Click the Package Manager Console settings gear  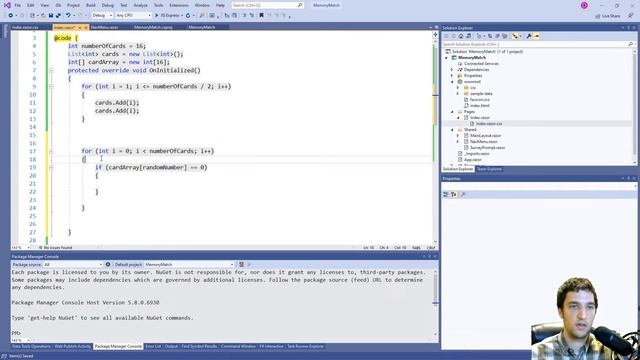pyautogui.click(x=108, y=264)
